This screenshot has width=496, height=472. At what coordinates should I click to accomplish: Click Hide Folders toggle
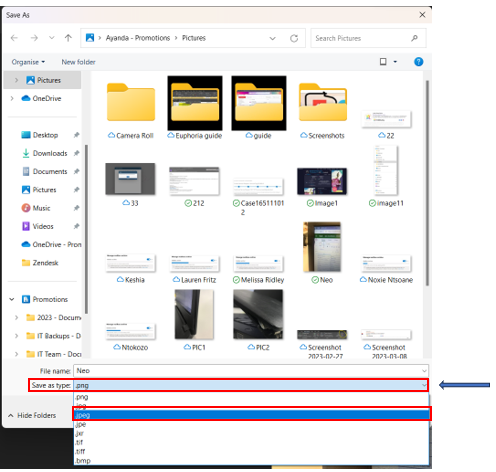click(32, 415)
